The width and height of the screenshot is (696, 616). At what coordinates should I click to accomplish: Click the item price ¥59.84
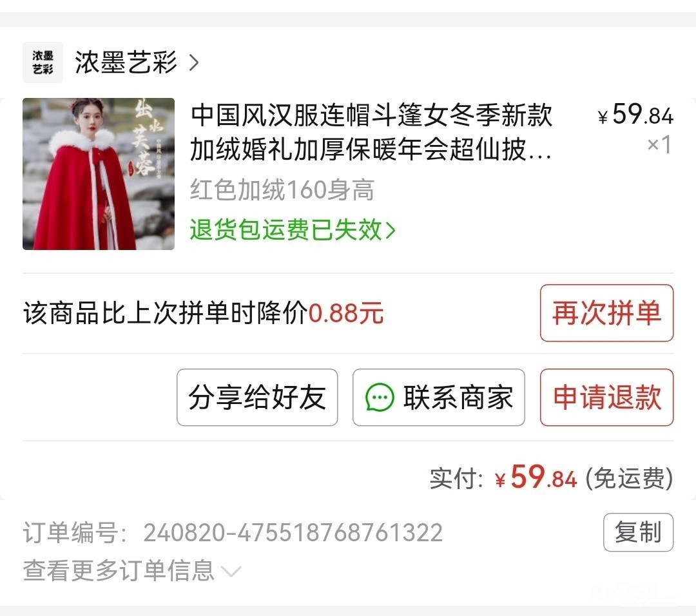pos(635,115)
